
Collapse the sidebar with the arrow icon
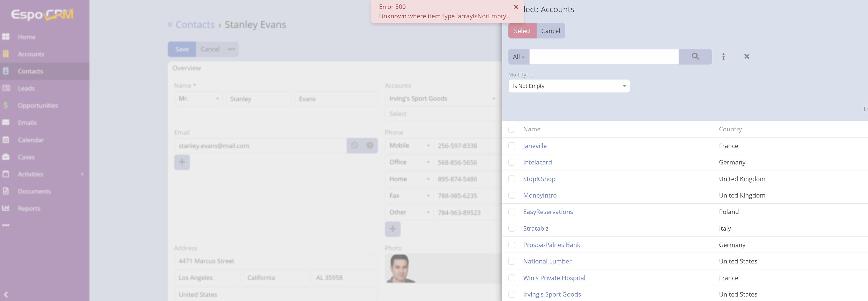(6, 294)
